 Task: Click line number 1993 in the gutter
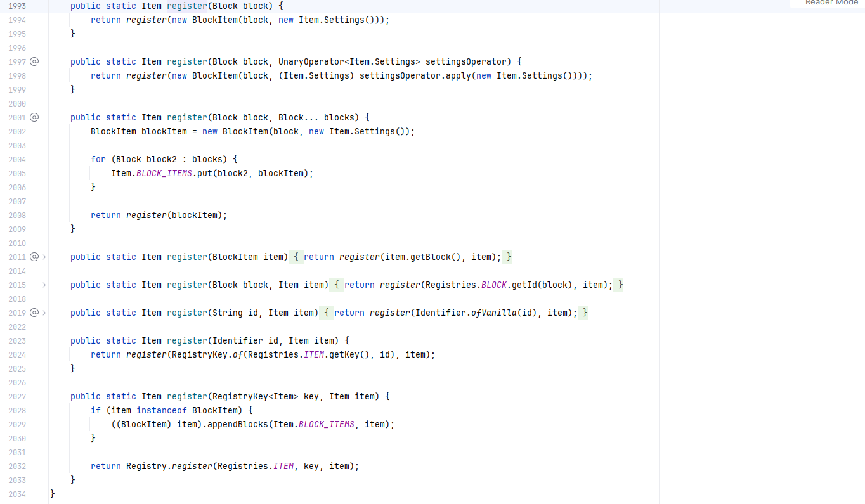17,6
